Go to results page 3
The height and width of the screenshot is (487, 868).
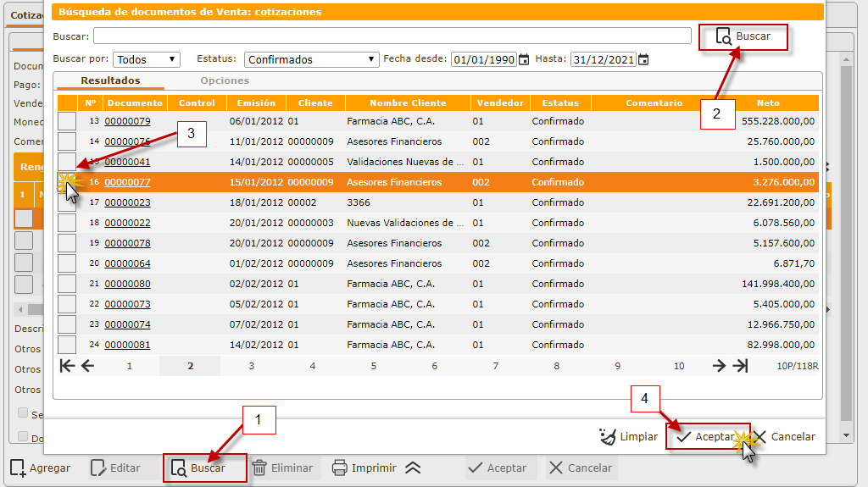(x=251, y=366)
